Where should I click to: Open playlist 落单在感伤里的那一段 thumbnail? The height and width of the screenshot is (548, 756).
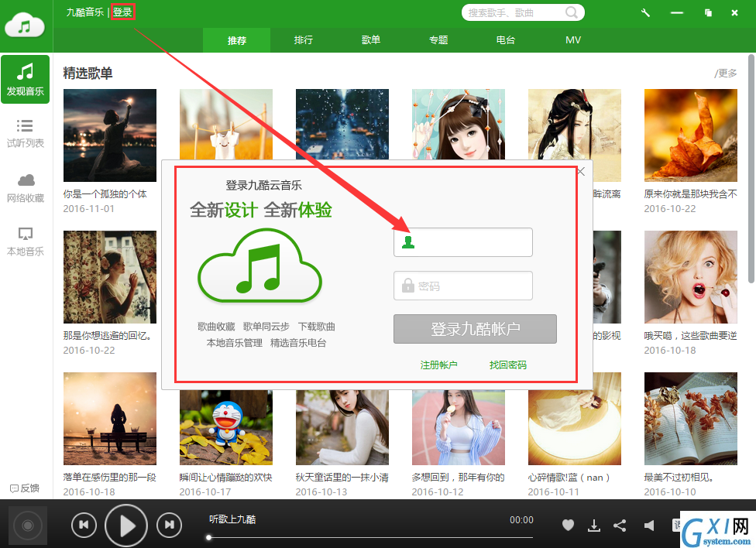point(110,418)
